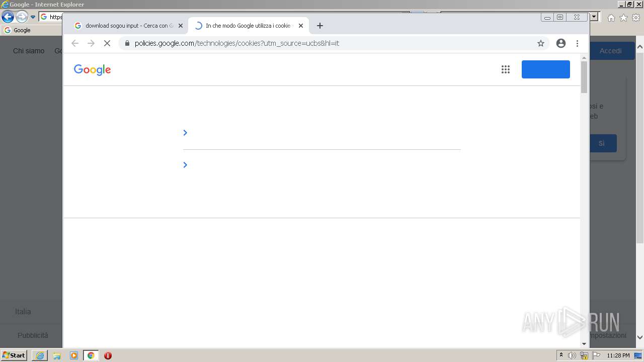Click the padlock site info icon

pyautogui.click(x=127, y=43)
